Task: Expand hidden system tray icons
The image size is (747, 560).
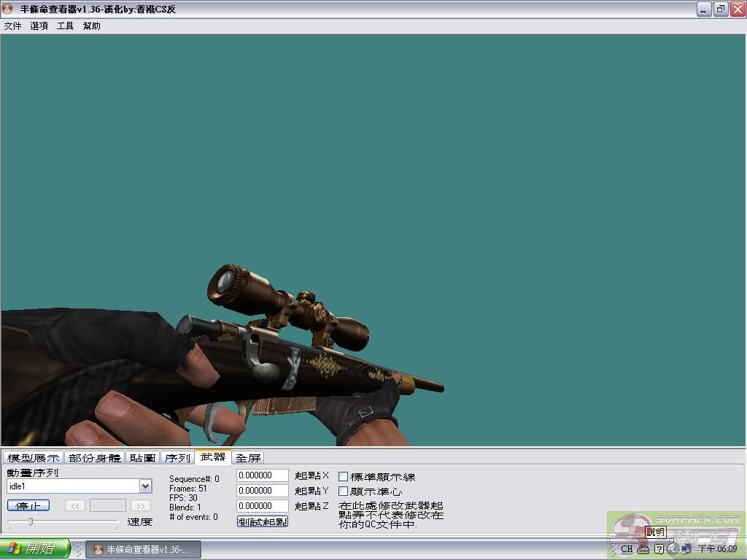Action: tap(673, 549)
